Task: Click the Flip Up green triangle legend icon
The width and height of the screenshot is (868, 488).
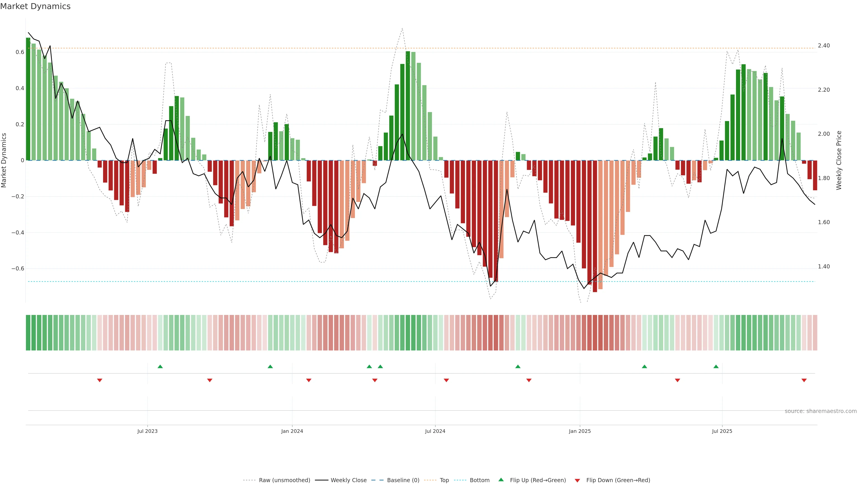Action: [x=501, y=480]
